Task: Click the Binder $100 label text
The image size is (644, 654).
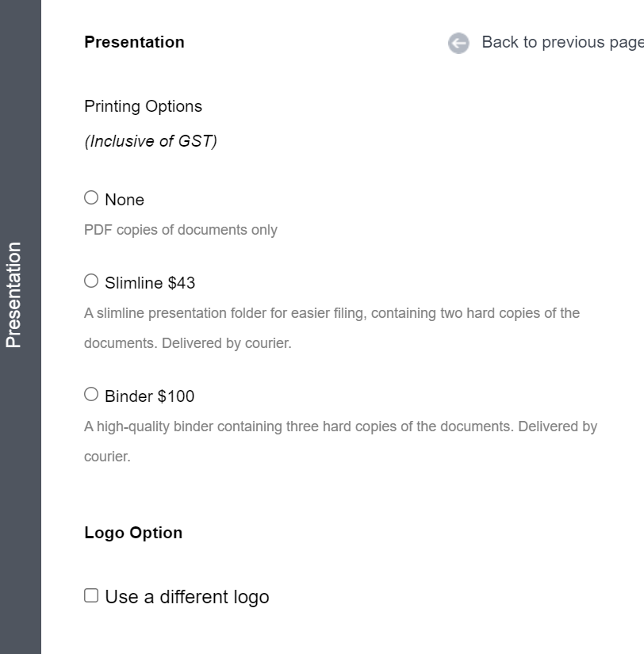Action: (149, 396)
